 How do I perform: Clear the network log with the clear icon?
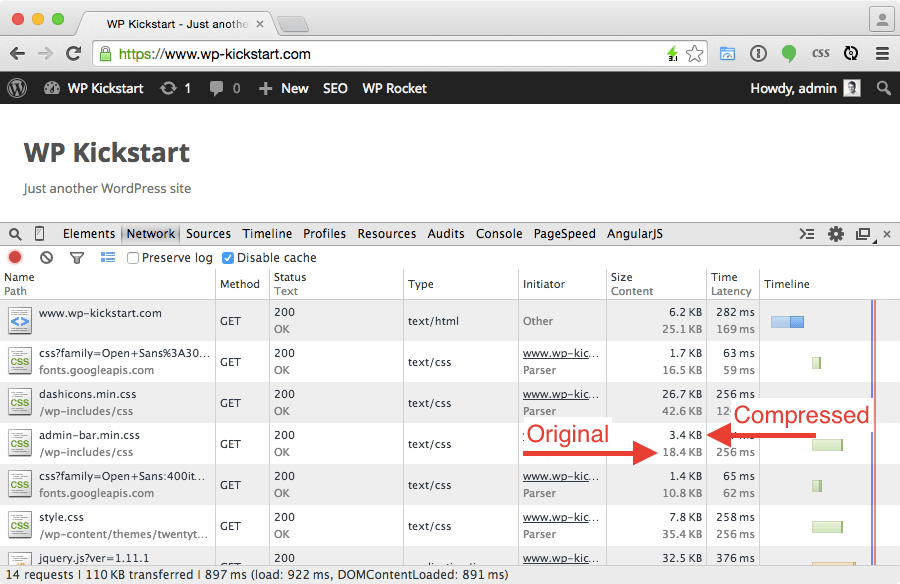tap(46, 258)
